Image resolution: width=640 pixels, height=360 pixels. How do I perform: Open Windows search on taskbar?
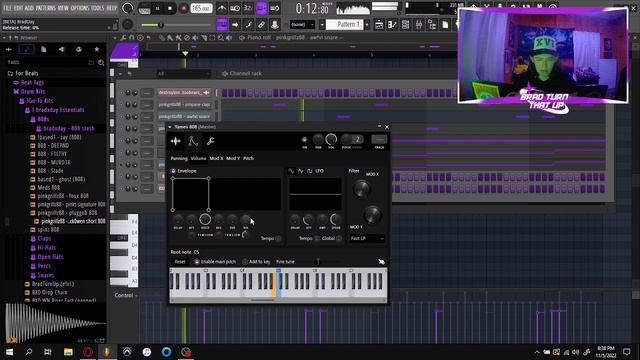tap(29, 352)
